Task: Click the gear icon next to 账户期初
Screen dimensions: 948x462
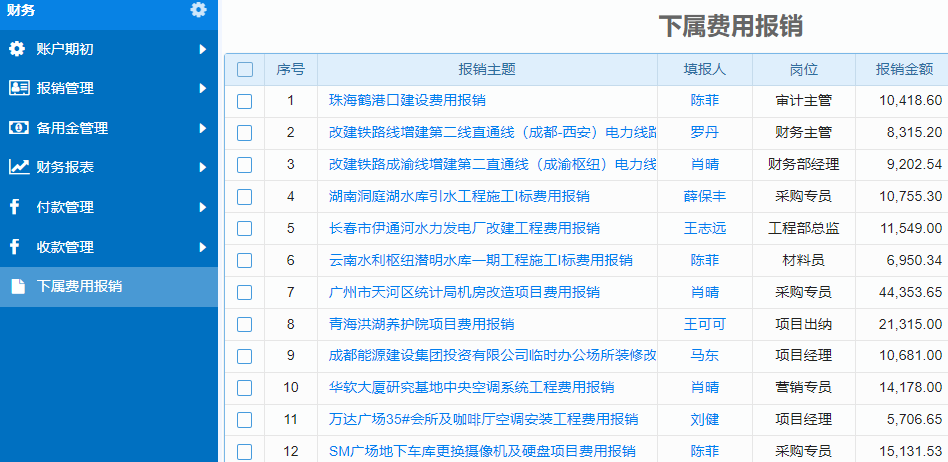Action: 17,49
